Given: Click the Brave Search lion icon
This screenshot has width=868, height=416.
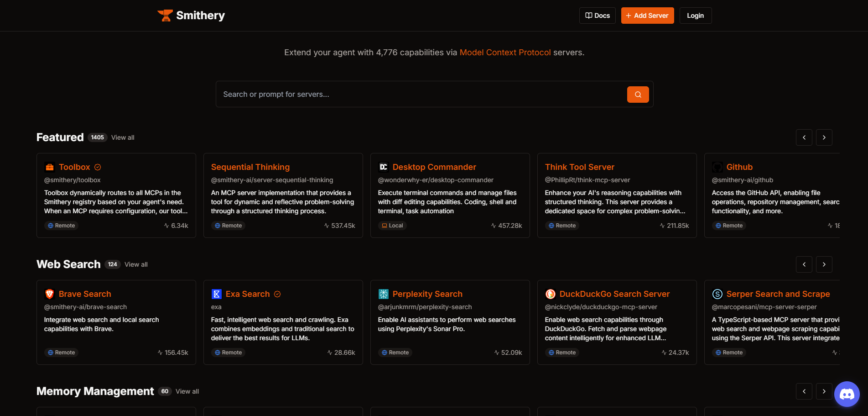Looking at the screenshot, I should point(50,294).
